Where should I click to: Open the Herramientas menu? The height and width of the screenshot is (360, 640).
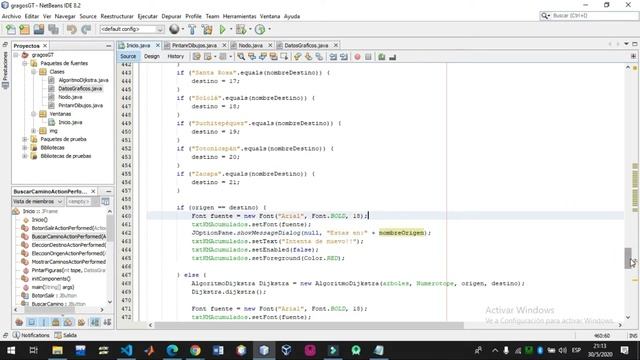coord(240,16)
